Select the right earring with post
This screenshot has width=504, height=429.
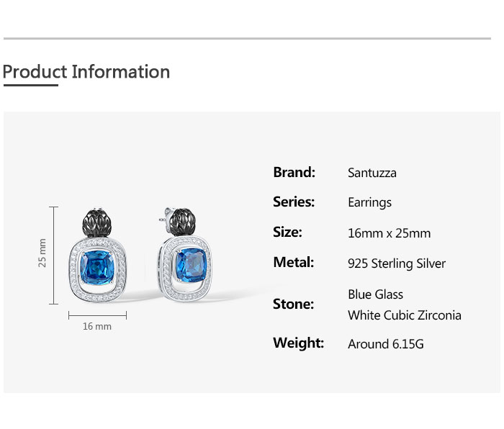coord(189,258)
